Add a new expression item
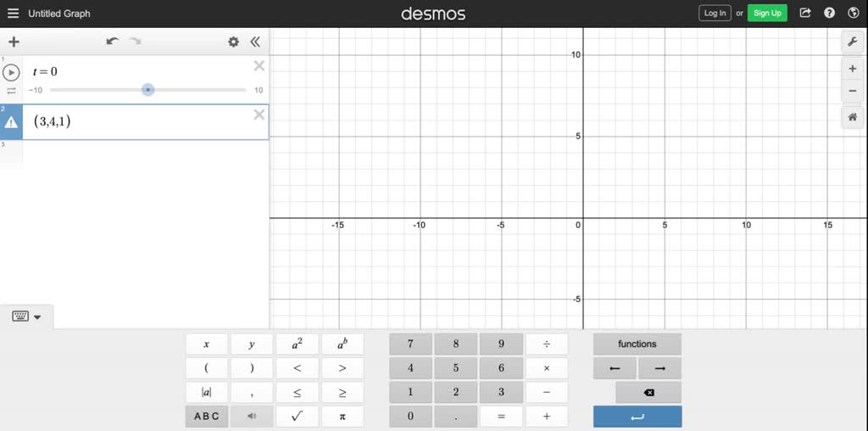The image size is (868, 431). (x=14, y=42)
